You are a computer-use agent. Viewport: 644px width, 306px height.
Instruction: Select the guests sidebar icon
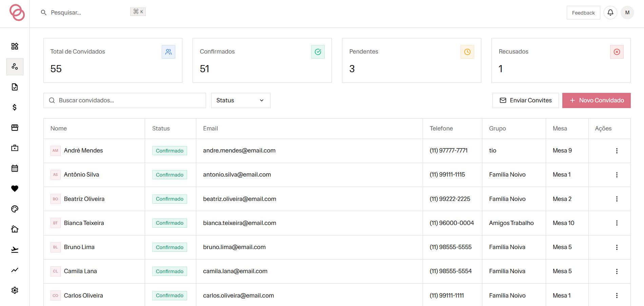pos(15,66)
